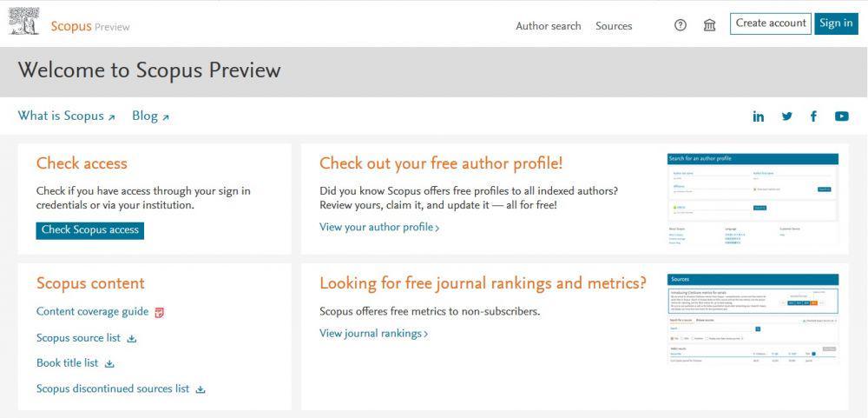Follow the View journal rankings link

tap(373, 334)
